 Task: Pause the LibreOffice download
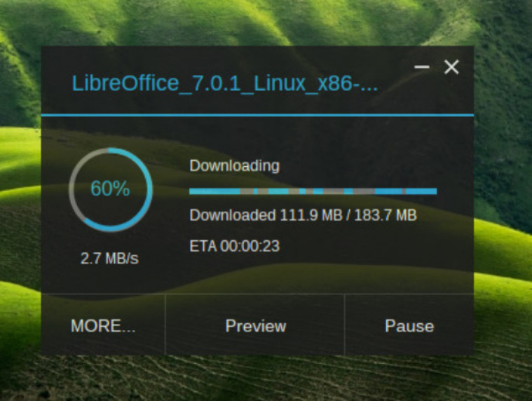coord(409,325)
